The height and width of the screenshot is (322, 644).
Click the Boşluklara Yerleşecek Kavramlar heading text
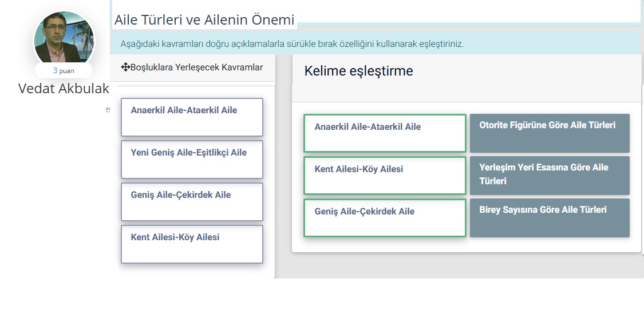[x=196, y=67]
